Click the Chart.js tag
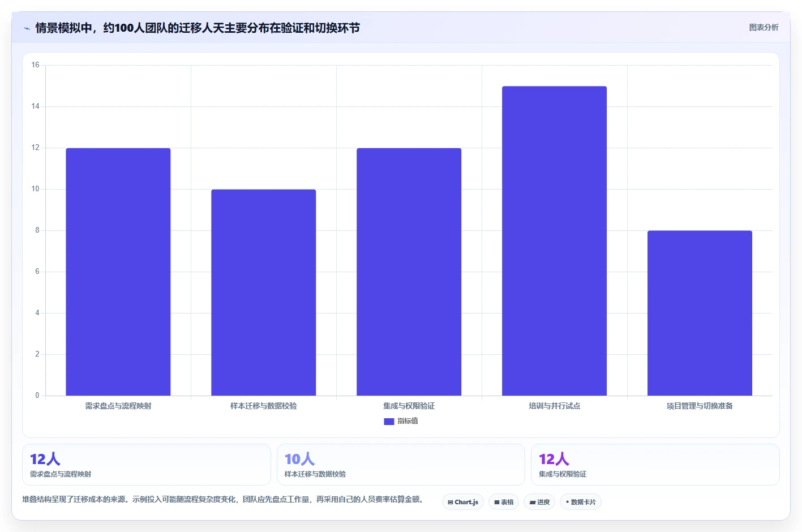This screenshot has width=802, height=532. tap(463, 502)
